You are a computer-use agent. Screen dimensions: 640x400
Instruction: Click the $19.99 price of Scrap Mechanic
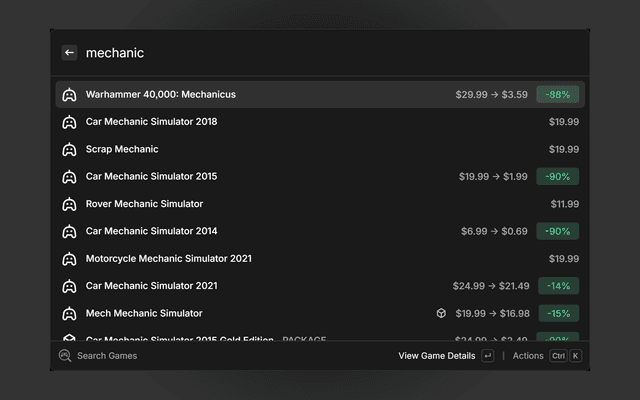pos(564,149)
